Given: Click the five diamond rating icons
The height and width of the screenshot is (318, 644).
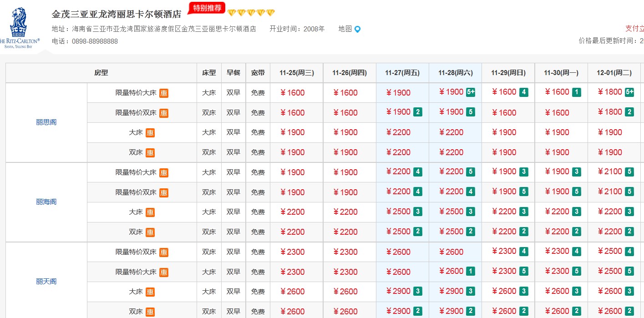Looking at the screenshot, I should (251, 13).
